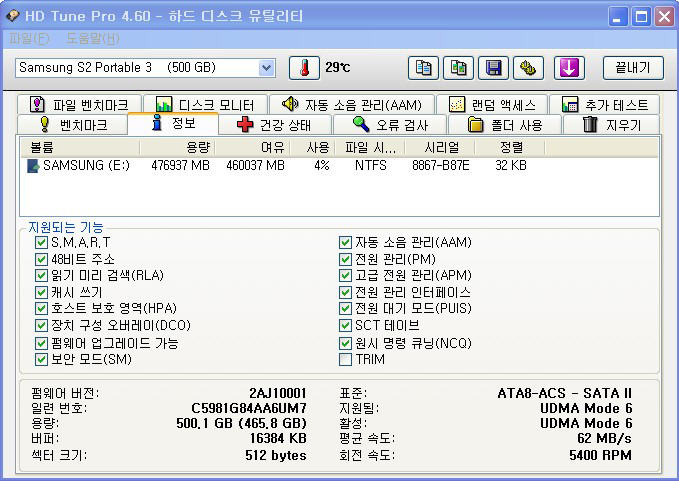Screen dimensions: 679x481
Task: Sort by the 사용 column header
Action: pyautogui.click(x=312, y=148)
